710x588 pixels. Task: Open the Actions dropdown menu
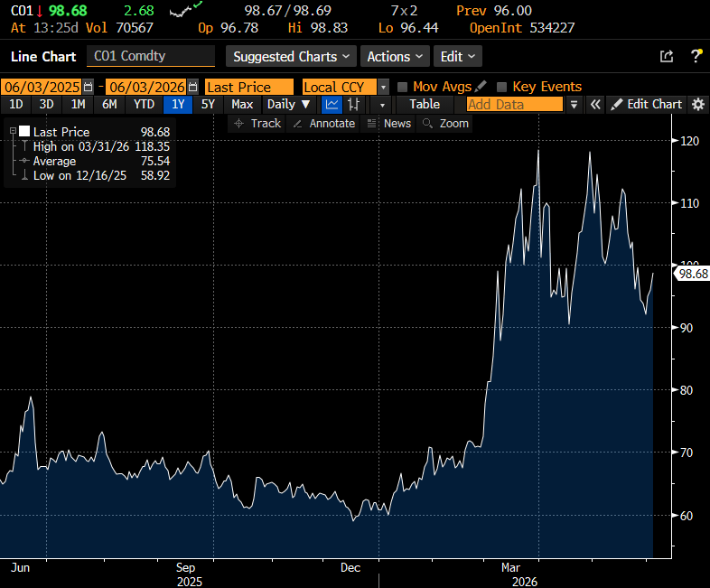point(395,57)
